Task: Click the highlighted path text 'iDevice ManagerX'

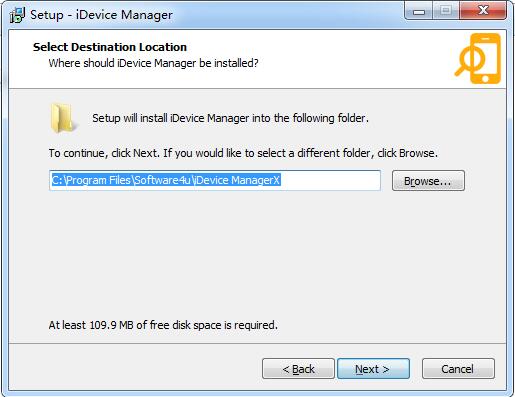Action: click(x=237, y=180)
